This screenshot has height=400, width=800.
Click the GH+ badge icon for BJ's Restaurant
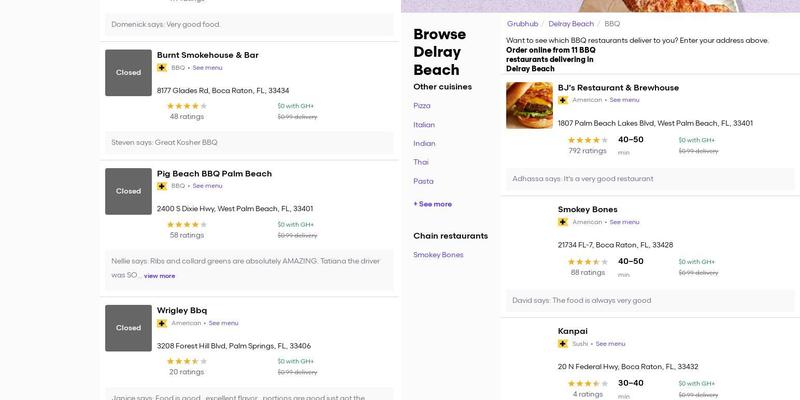563,100
